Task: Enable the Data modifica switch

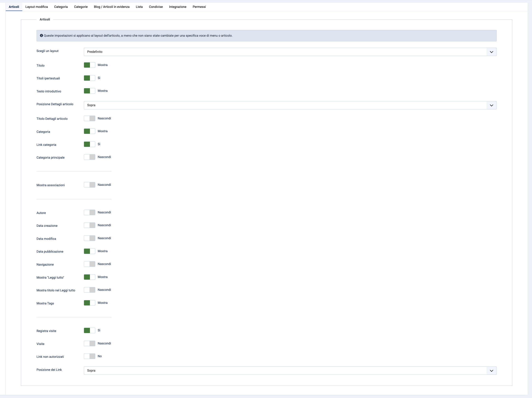Action: 90,238
